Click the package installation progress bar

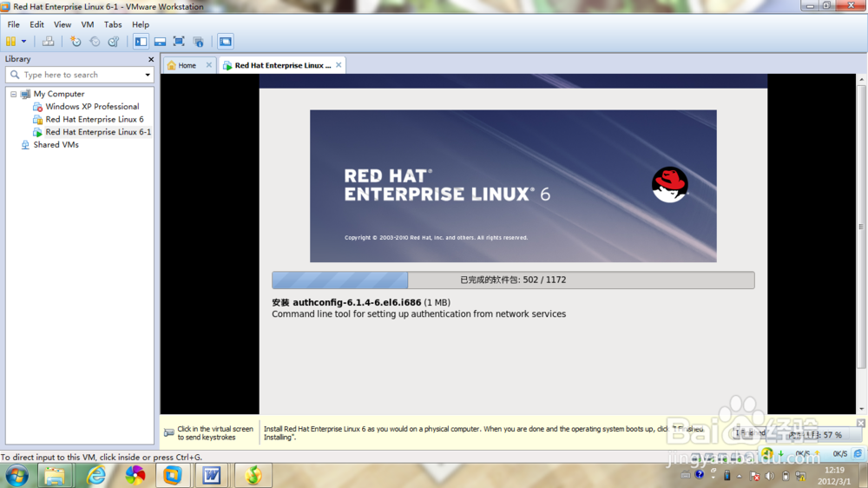point(513,280)
